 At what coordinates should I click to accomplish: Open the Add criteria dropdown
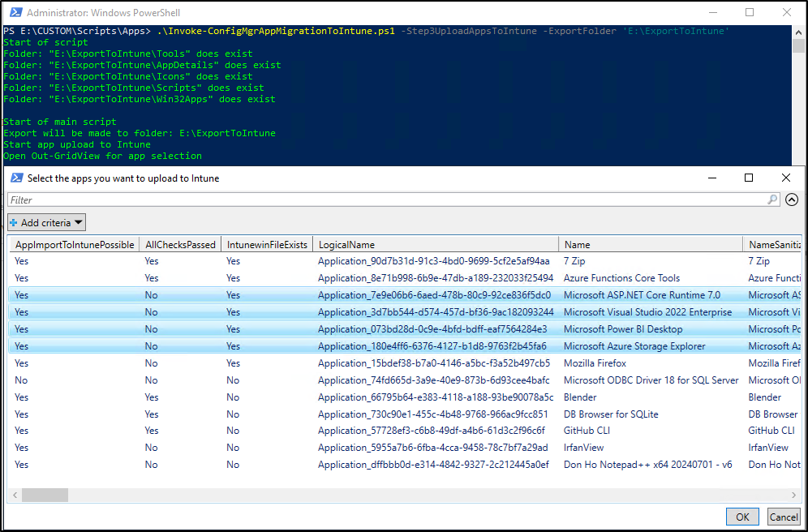46,222
